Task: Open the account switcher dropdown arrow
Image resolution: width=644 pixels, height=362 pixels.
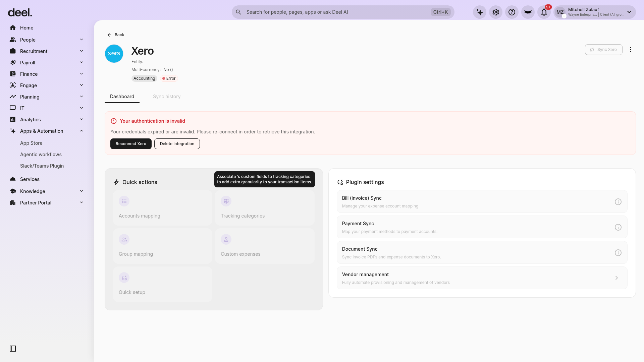Action: (x=629, y=12)
